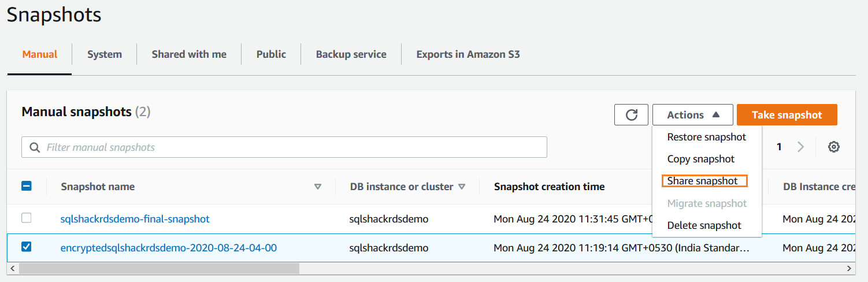Click the Take snapshot button
The height and width of the screenshot is (282, 868).
coord(787,115)
